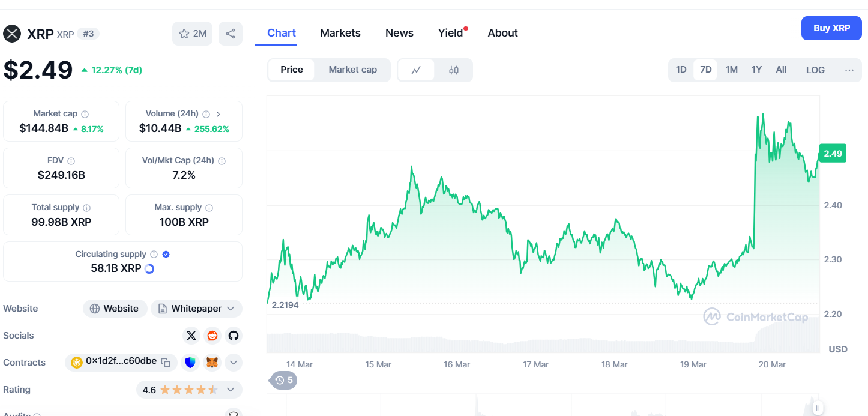Click the 19 Mar date label on chart axis
This screenshot has width=868, height=416.
point(693,364)
